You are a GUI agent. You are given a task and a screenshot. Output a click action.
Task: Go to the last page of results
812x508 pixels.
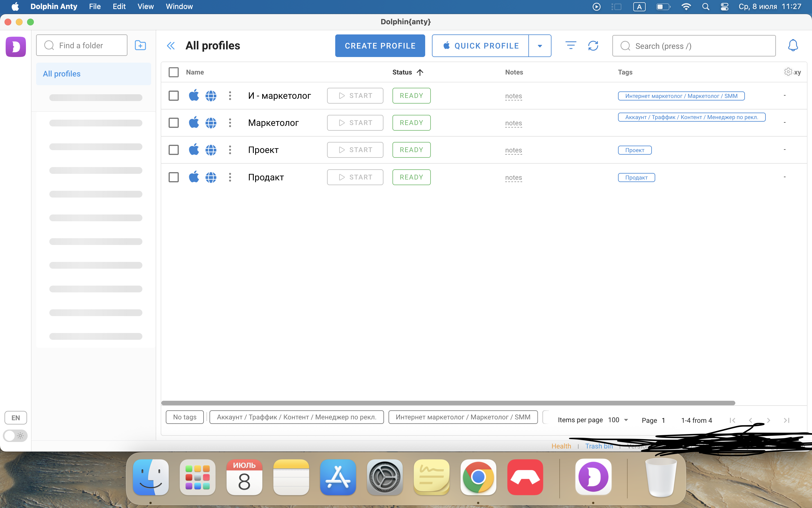click(x=787, y=420)
